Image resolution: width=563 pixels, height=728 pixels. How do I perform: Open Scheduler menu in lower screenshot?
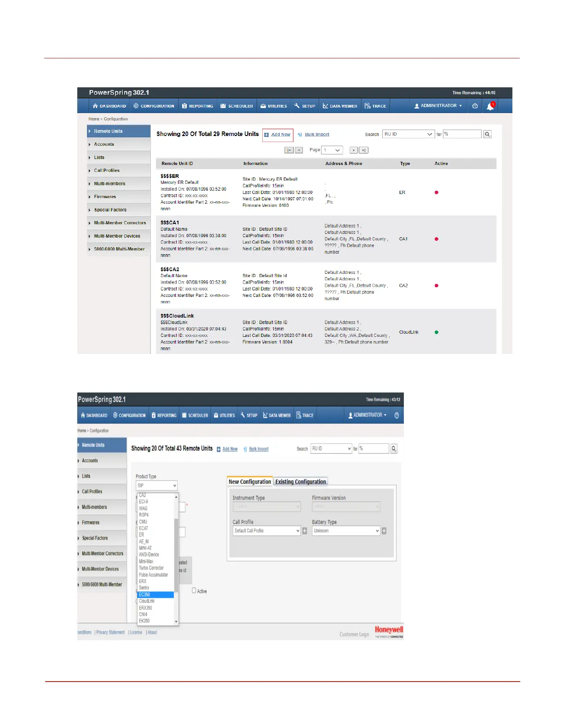(x=195, y=415)
